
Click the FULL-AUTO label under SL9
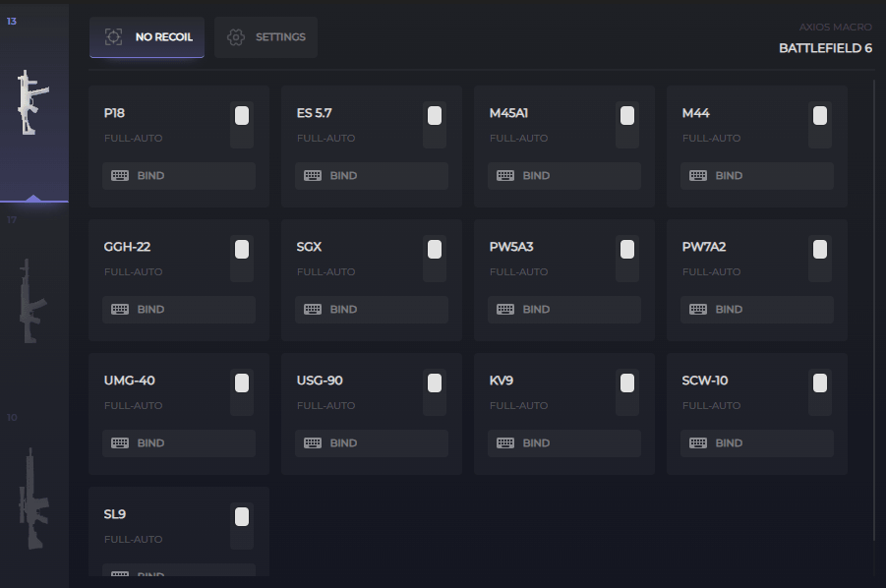tap(134, 540)
